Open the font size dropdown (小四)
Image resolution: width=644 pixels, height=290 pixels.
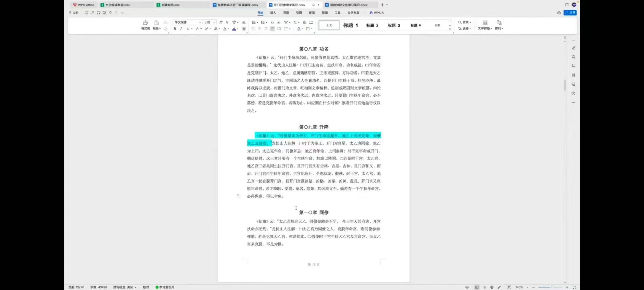(x=214, y=22)
